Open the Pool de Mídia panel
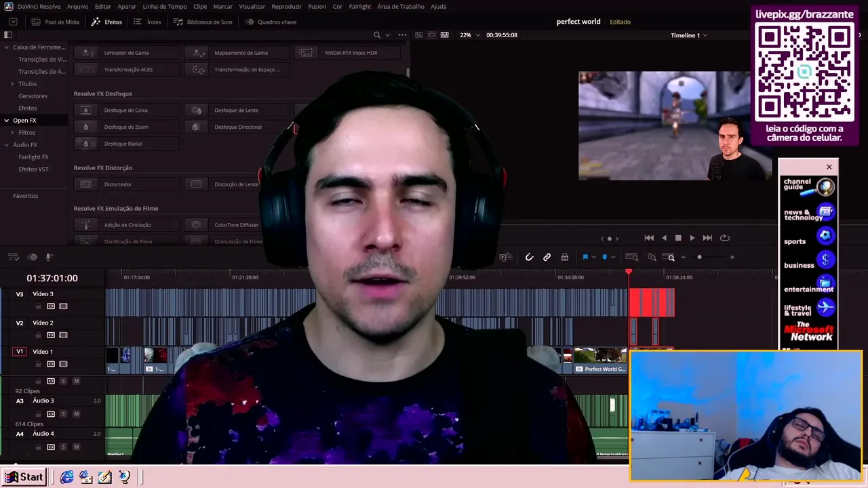This screenshot has height=488, width=868. 55,22
